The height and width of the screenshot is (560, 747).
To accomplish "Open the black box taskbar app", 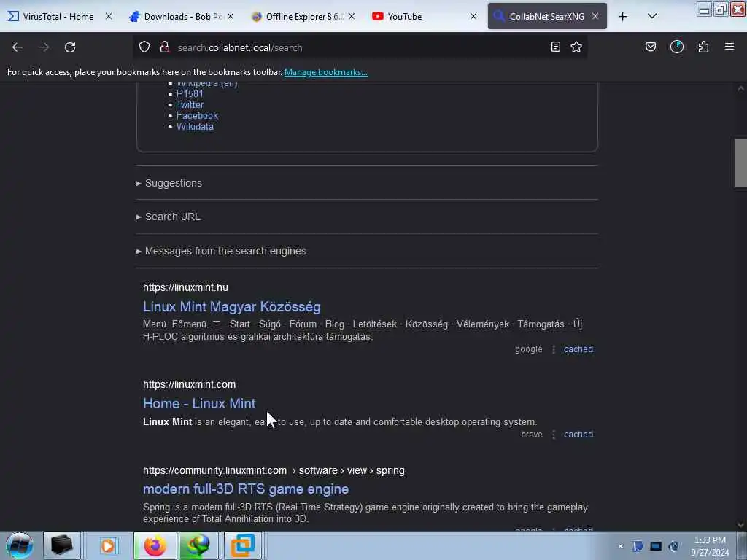I will click(61, 545).
